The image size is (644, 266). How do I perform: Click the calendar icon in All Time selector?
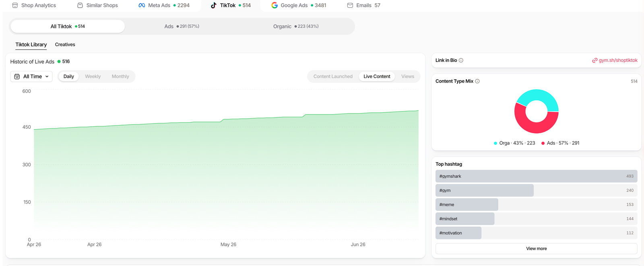tap(17, 76)
